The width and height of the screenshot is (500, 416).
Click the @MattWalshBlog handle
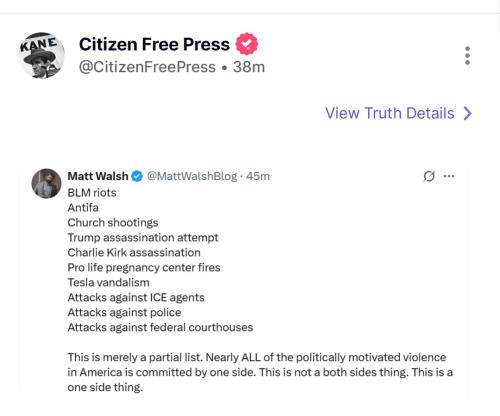click(x=192, y=176)
